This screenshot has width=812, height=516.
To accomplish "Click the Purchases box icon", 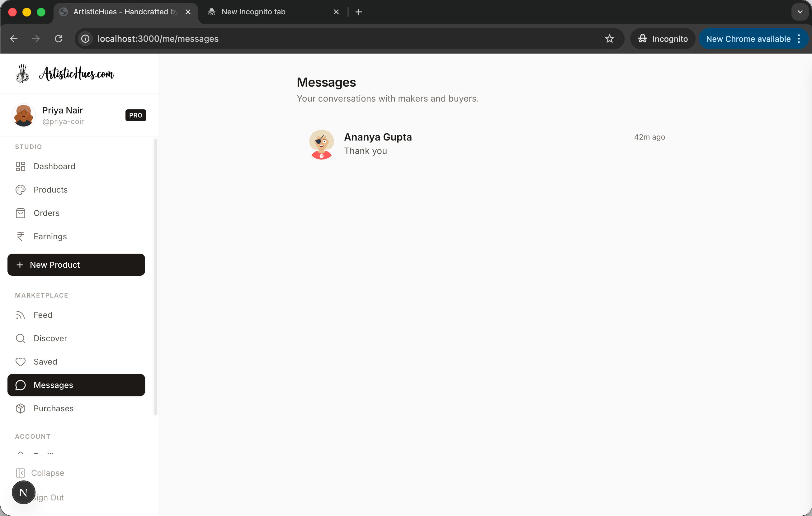I will tap(21, 408).
